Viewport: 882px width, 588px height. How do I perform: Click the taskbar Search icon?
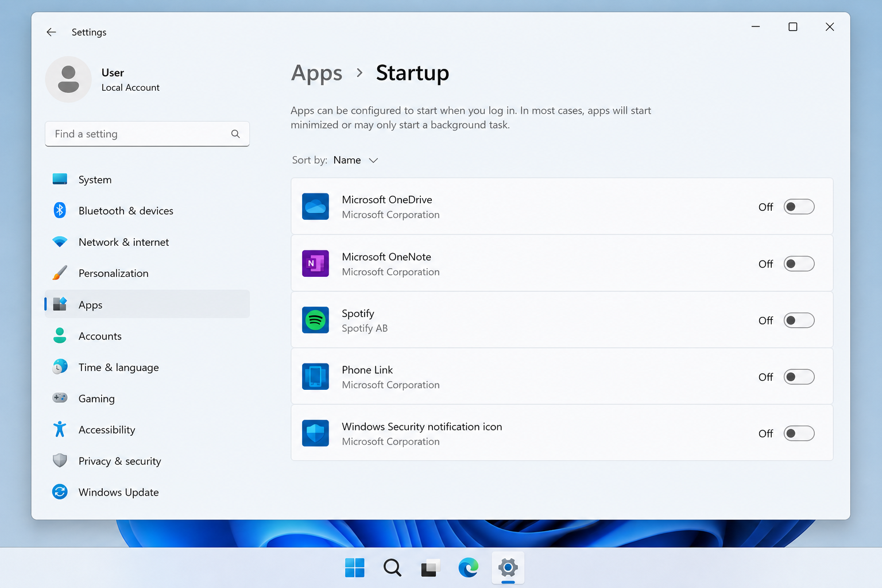tap(392, 568)
